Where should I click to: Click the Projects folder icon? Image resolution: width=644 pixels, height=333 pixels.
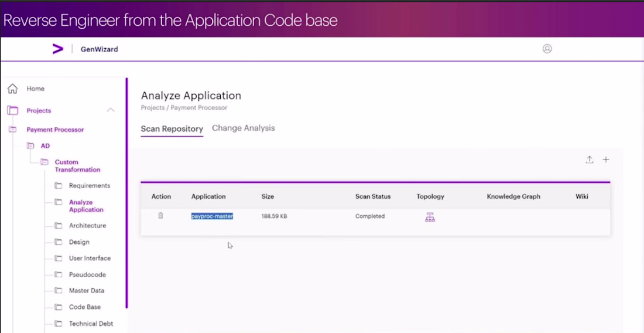point(13,110)
